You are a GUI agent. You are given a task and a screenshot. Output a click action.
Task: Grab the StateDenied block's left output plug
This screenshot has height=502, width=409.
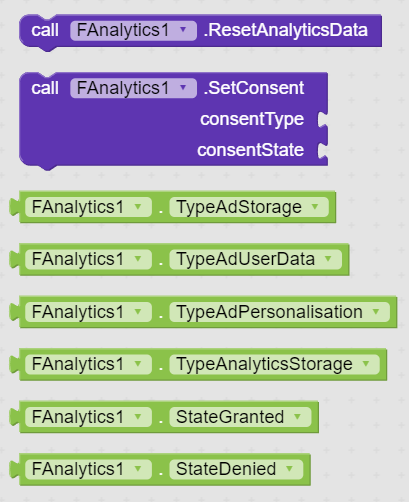click(x=15, y=469)
